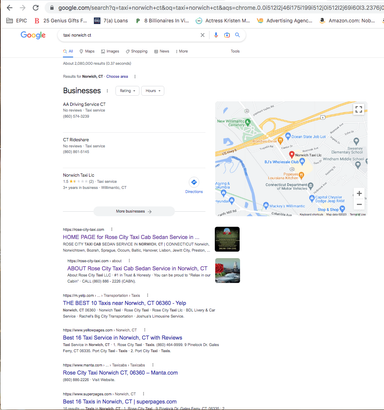Open options menu beside Businesses heading
384x410 pixels.
107,91
